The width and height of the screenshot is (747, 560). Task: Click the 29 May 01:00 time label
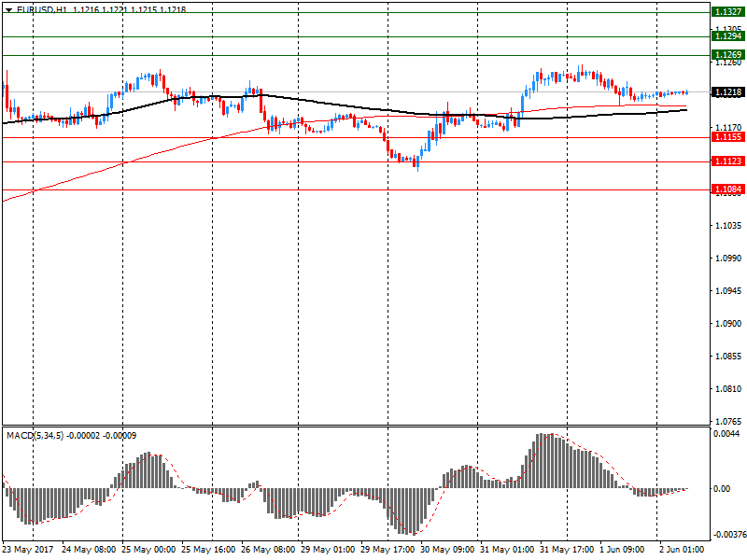[328, 550]
